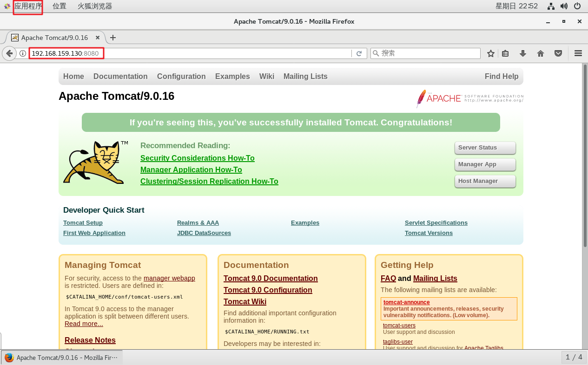Viewport: 588px width, 365px height.
Task: Click the search magnifier icon in search box
Action: point(376,53)
